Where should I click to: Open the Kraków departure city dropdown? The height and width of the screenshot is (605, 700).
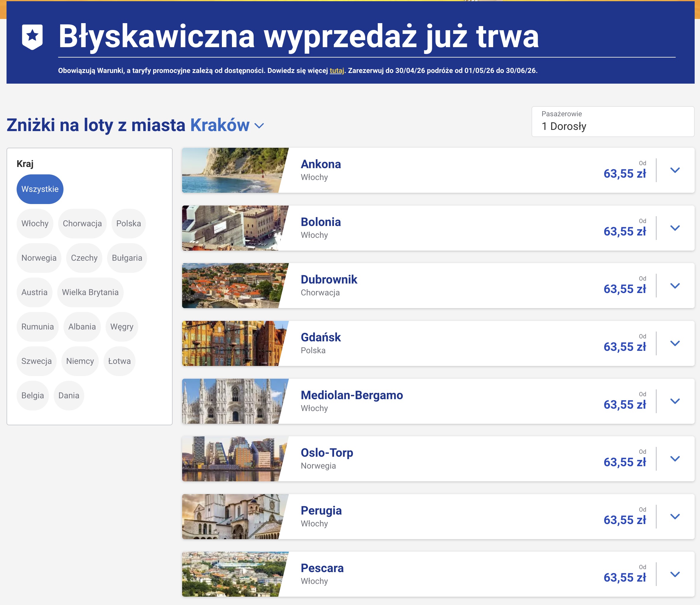(x=227, y=126)
